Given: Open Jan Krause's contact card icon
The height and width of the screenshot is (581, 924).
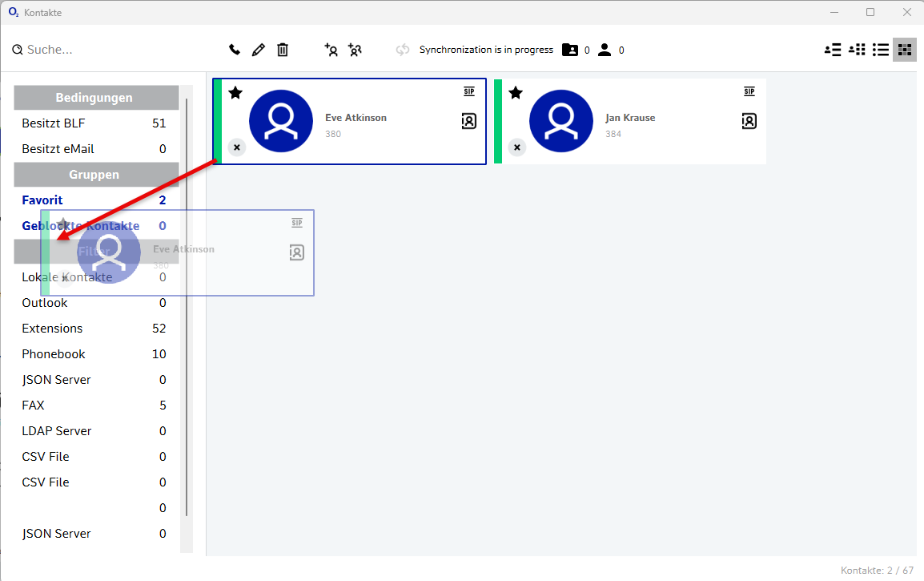Looking at the screenshot, I should pyautogui.click(x=749, y=121).
